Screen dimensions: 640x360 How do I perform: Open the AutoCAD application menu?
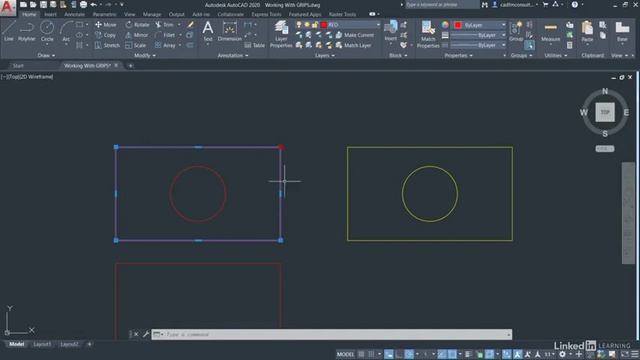(7, 7)
